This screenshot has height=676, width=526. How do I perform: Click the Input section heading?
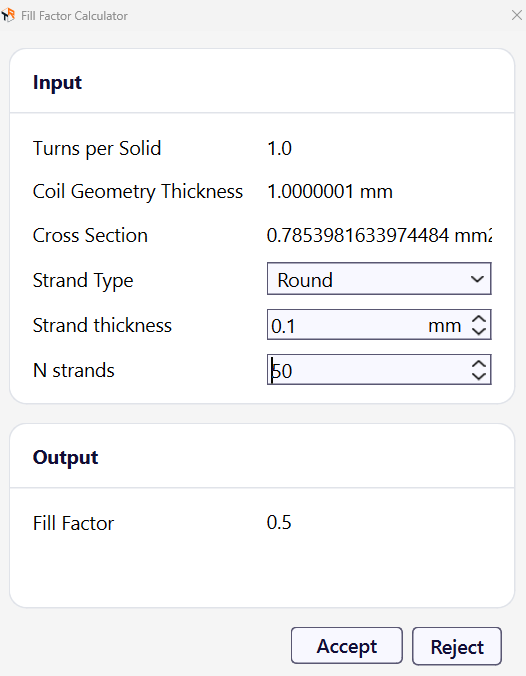click(x=57, y=82)
